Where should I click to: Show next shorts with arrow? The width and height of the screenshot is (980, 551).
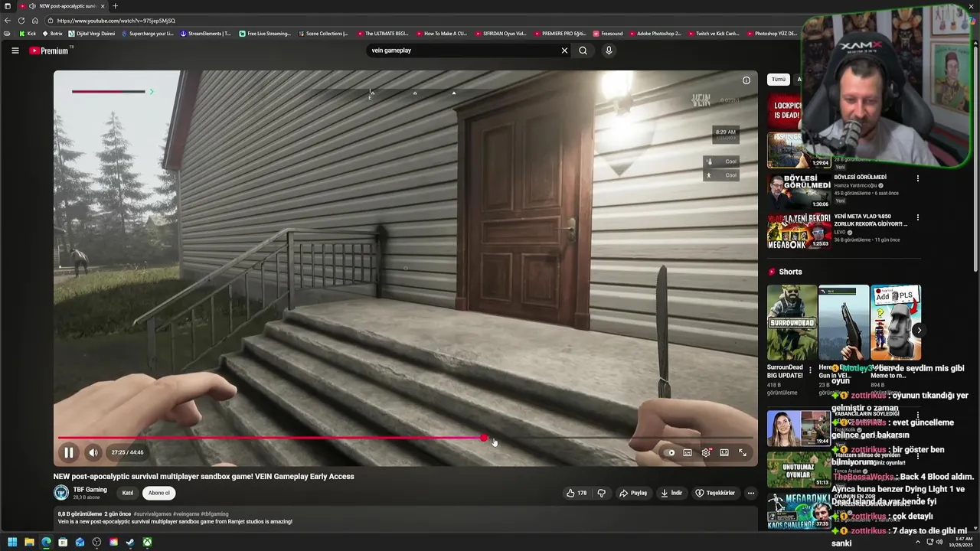click(x=919, y=330)
